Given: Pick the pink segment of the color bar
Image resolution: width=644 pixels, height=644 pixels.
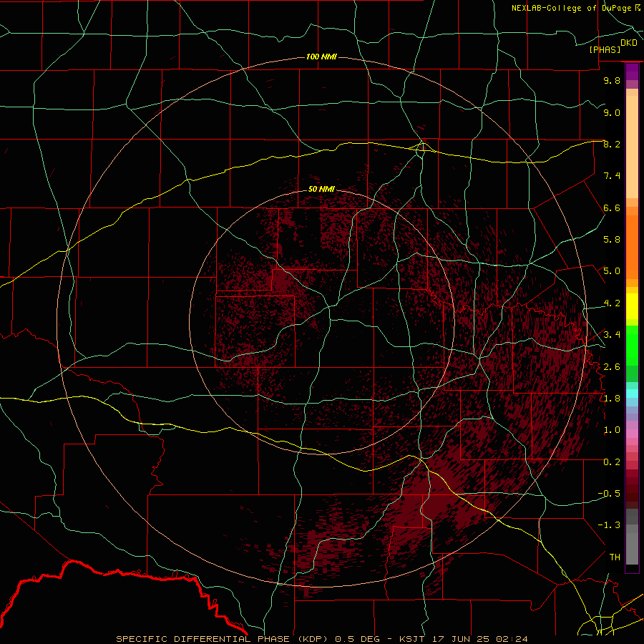Looking at the screenshot, I should (632, 434).
